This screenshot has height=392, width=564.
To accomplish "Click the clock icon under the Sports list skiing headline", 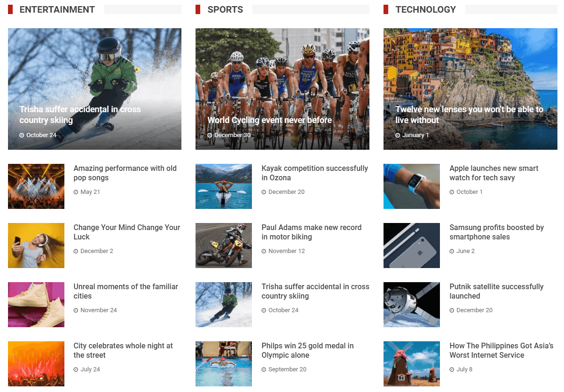I will (264, 310).
